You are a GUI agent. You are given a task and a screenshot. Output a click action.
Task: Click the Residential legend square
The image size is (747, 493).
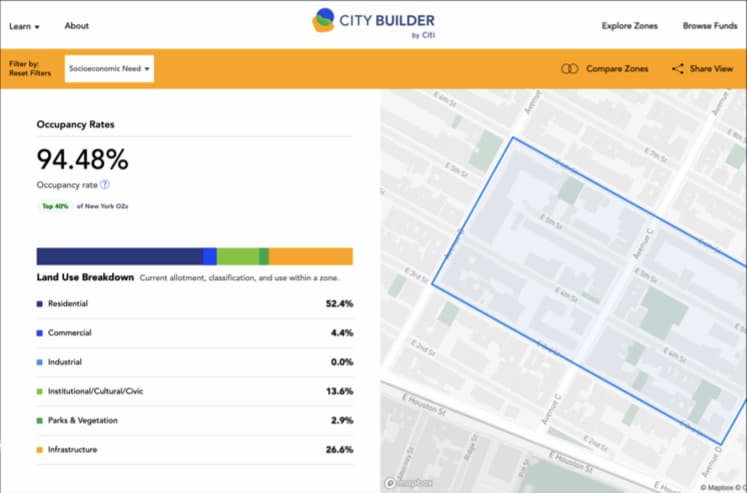[40, 304]
